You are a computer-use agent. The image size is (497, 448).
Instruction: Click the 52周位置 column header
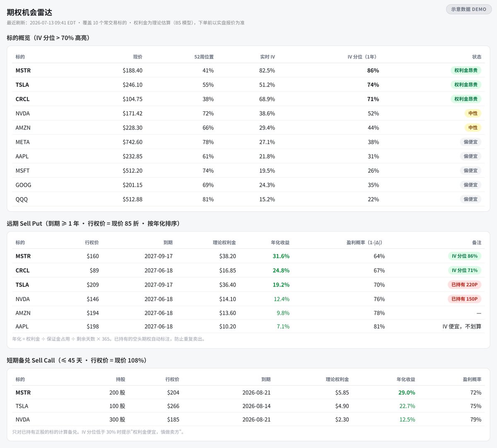204,57
